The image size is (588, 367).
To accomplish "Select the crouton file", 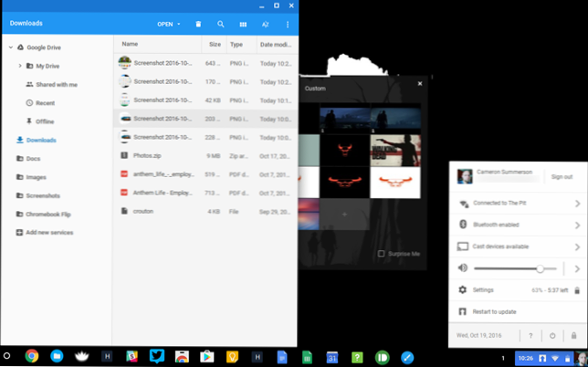I will (x=205, y=212).
